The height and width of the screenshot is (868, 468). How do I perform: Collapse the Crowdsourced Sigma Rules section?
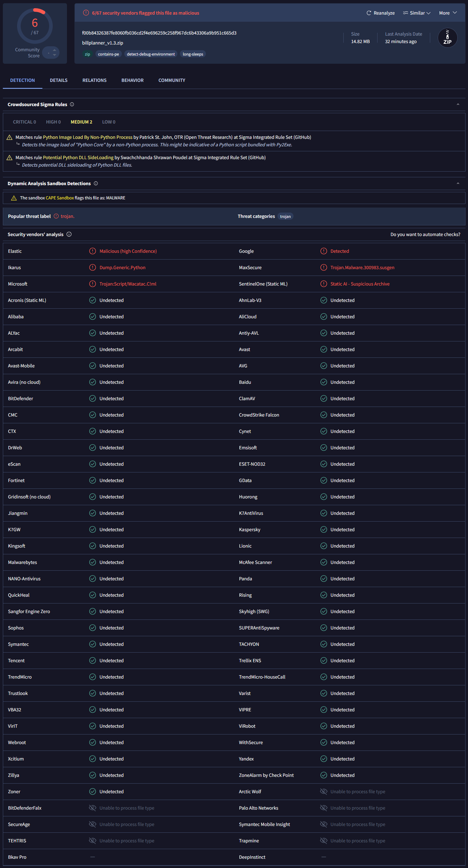(x=458, y=104)
